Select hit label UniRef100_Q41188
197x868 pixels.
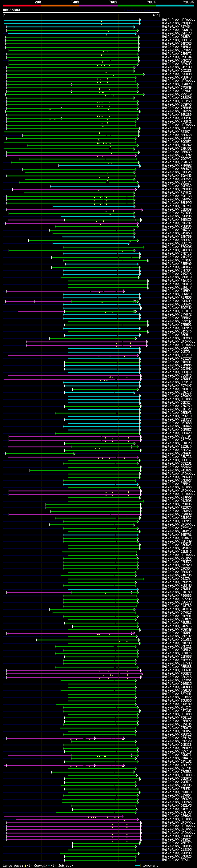click(x=177, y=67)
